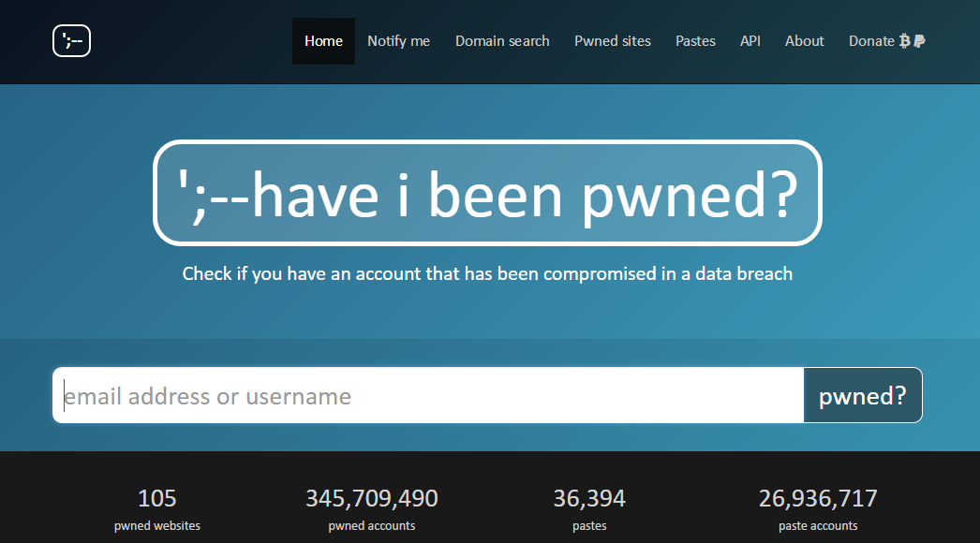
Task: Click the 26,936,717 paste accounts figure
Action: click(818, 499)
